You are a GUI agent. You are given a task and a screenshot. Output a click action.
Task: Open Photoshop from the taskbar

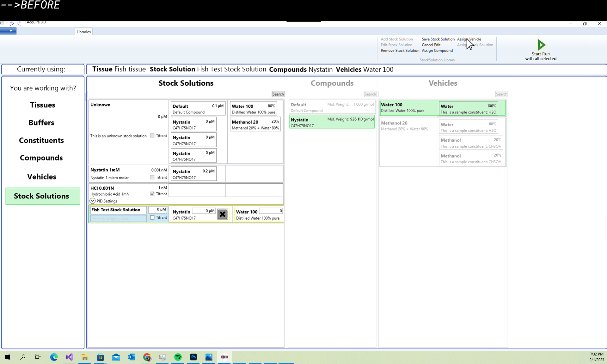[x=193, y=357]
